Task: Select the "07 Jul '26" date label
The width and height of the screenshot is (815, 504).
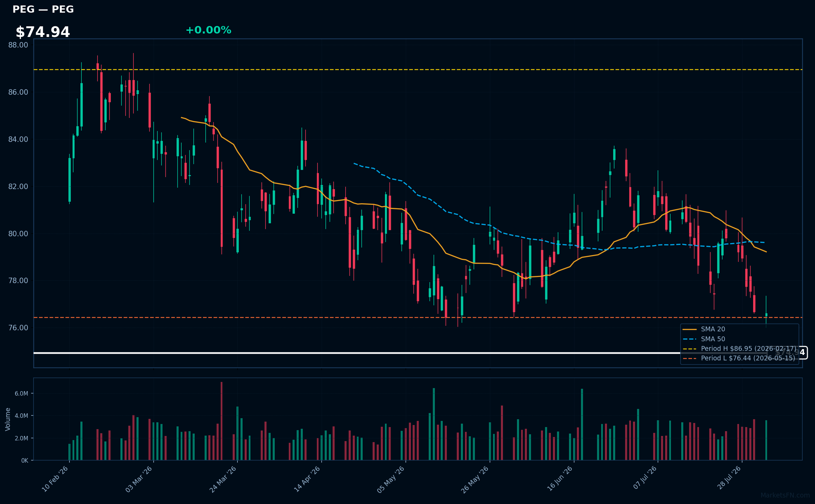Action: (645, 478)
